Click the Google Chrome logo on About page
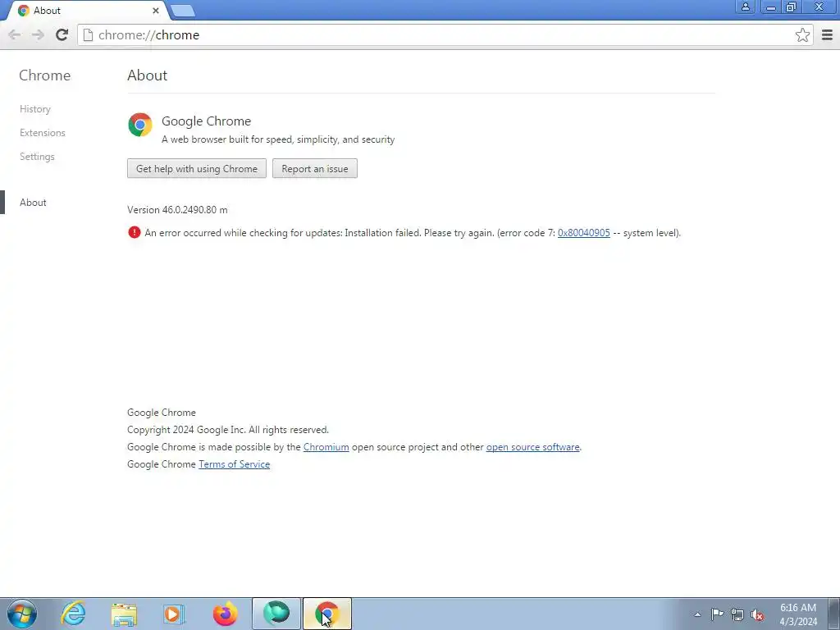The width and height of the screenshot is (840, 630). (x=140, y=125)
